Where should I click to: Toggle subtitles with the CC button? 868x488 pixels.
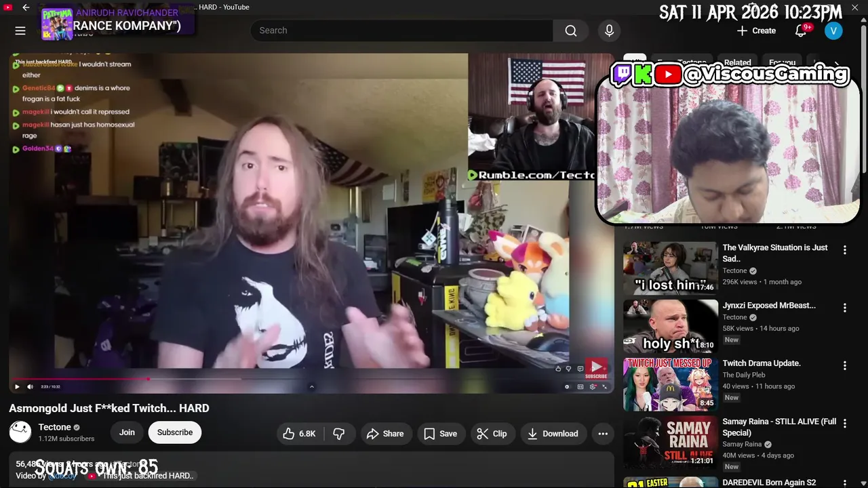pyautogui.click(x=580, y=386)
